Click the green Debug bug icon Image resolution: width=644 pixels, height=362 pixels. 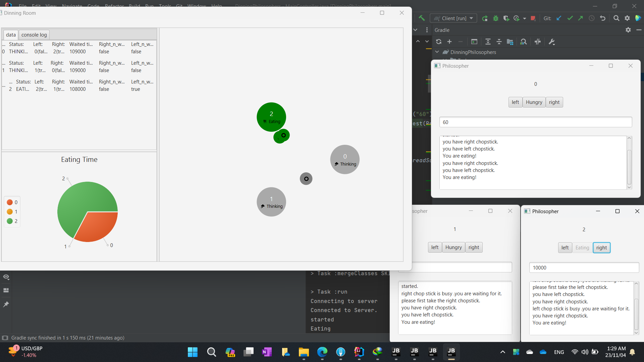495,18
